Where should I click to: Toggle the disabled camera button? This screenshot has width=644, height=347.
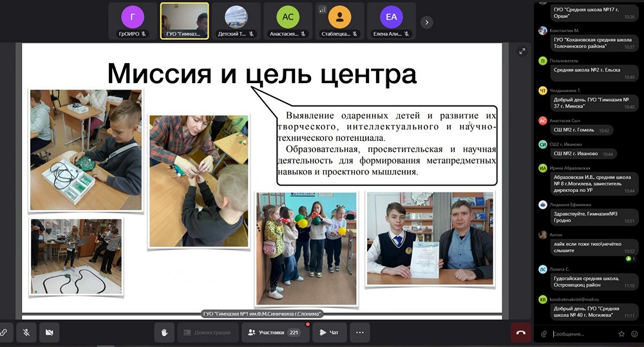click(49, 333)
